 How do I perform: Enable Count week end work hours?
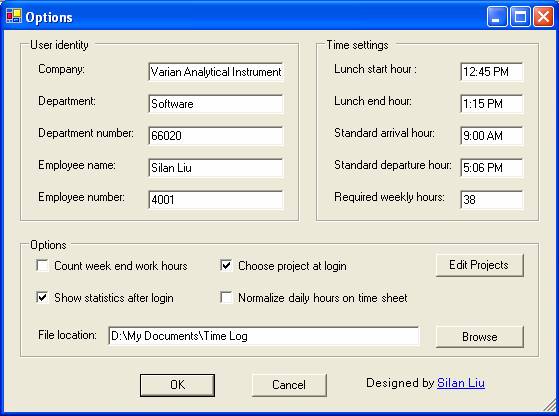click(x=42, y=266)
